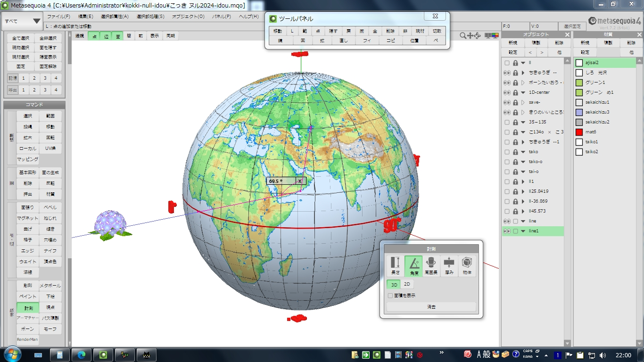Select the red mat6 material swatch

(x=579, y=132)
